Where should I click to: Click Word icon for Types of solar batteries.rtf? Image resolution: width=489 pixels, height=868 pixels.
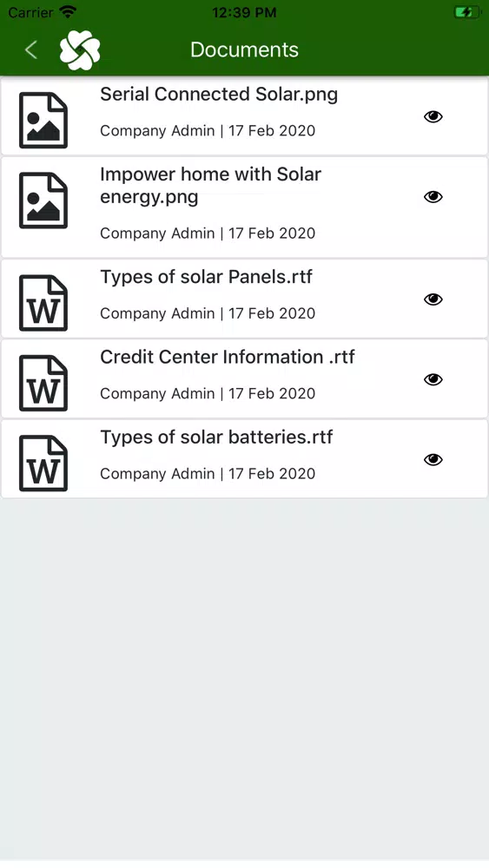pyautogui.click(x=43, y=464)
